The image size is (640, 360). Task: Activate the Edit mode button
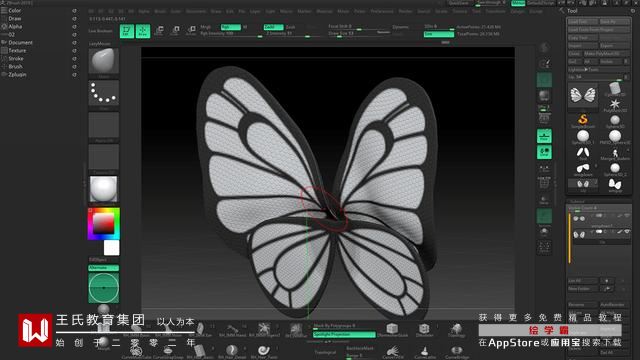click(x=127, y=31)
